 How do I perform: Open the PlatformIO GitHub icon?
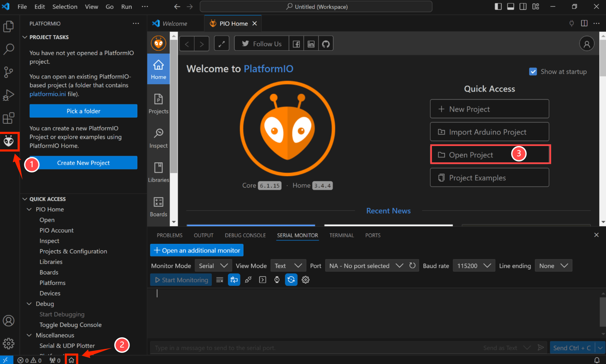(326, 44)
